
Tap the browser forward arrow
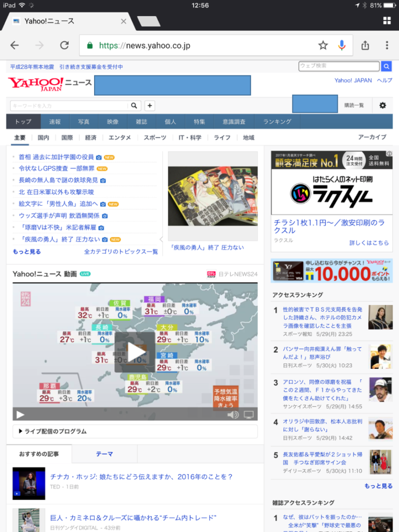[x=39, y=45]
